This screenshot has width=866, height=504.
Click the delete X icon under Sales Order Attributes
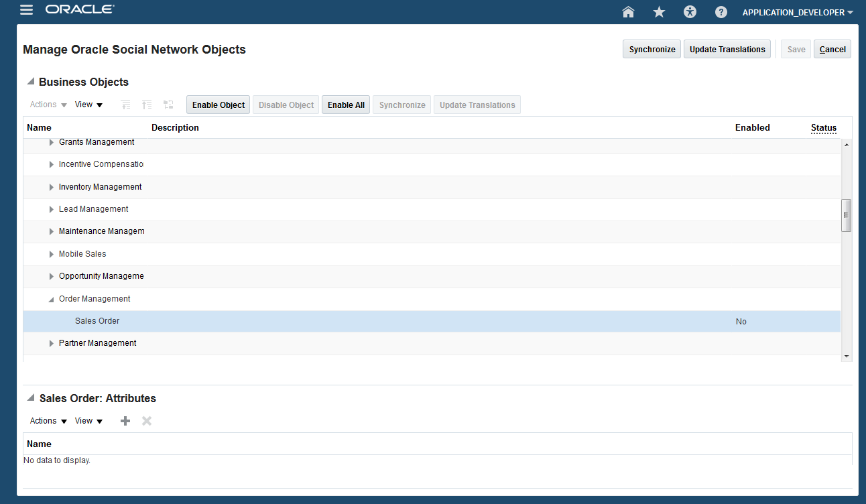point(147,421)
